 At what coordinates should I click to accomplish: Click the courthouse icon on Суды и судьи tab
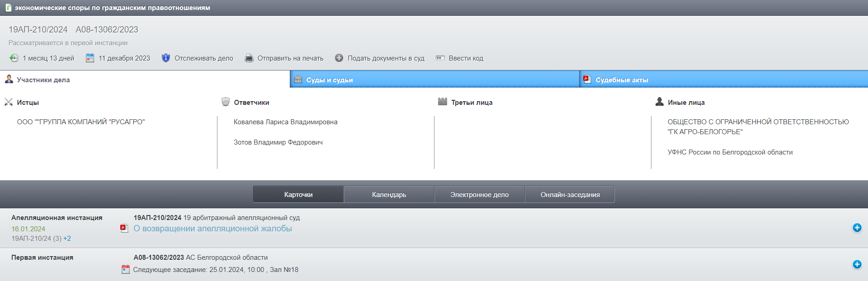(298, 80)
